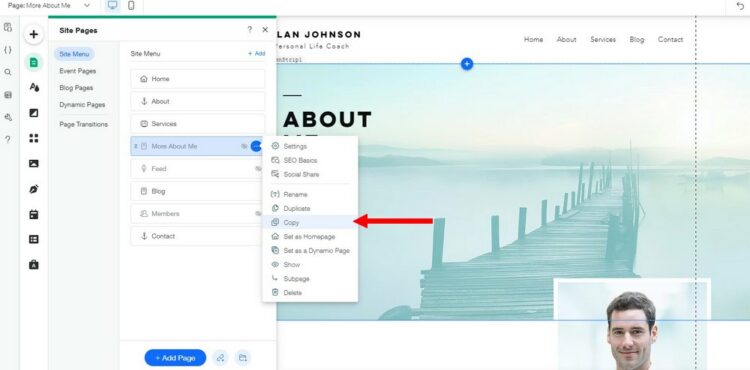Switch to desktop view icon
The height and width of the screenshot is (370, 750).
[x=112, y=6]
